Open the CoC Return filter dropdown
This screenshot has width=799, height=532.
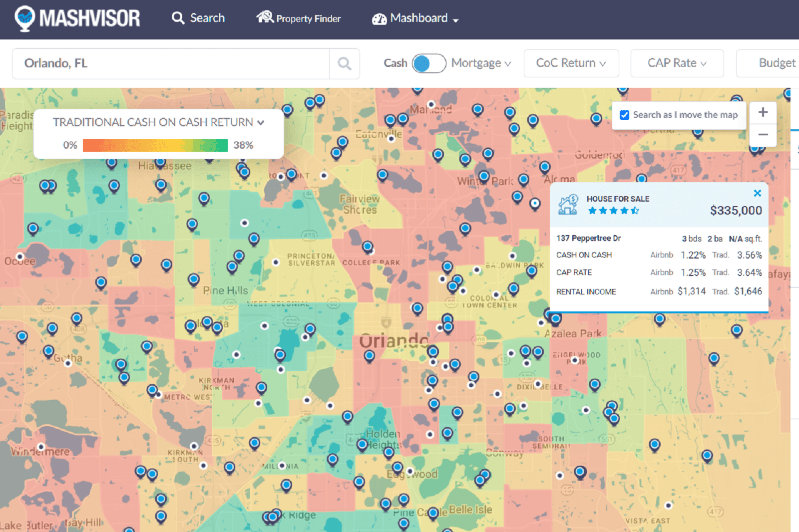click(x=571, y=63)
